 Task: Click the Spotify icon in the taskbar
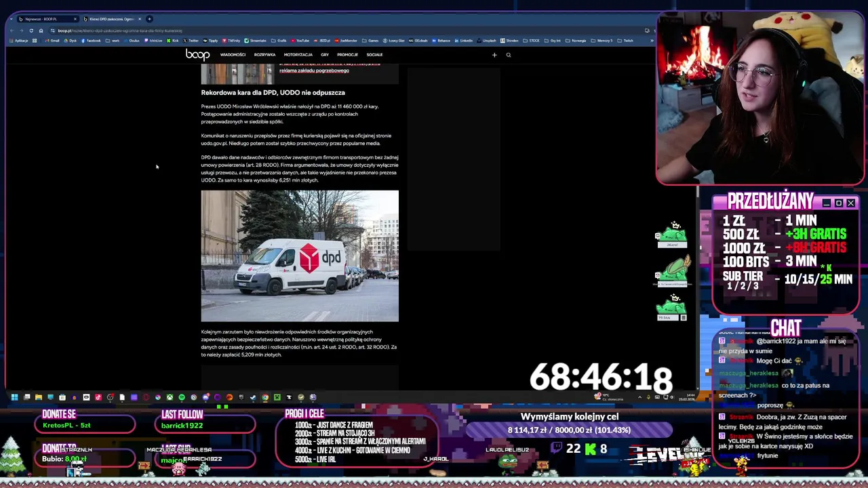pos(182,397)
